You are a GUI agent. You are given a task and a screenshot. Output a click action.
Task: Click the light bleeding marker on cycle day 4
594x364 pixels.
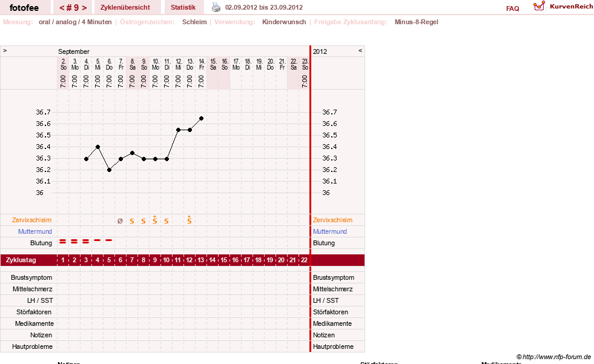pyautogui.click(x=97, y=240)
